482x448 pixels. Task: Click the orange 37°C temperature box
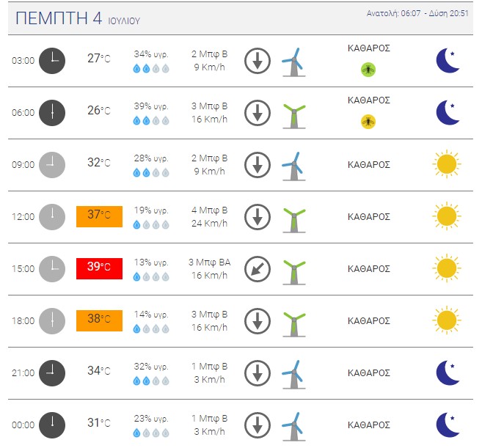[99, 216]
